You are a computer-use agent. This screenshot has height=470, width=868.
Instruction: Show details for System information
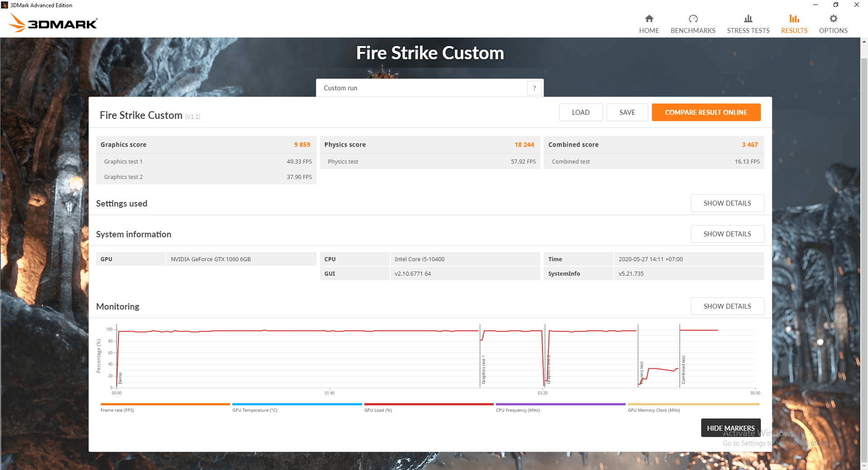(727, 234)
